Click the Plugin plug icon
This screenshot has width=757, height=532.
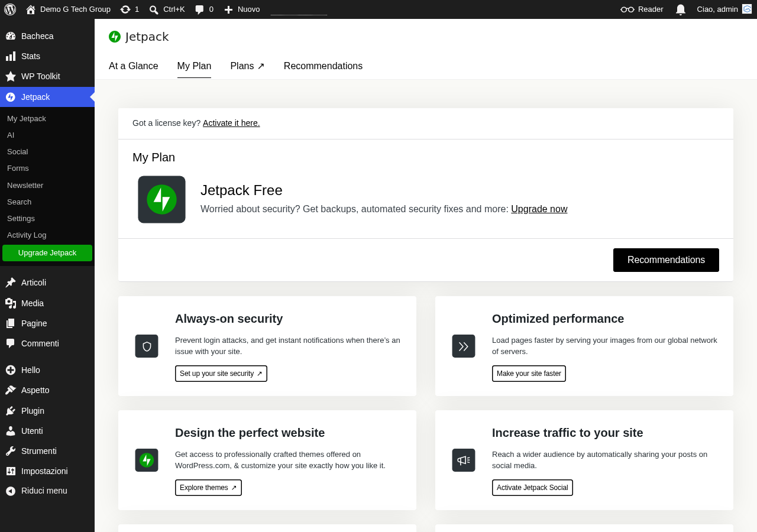11,411
